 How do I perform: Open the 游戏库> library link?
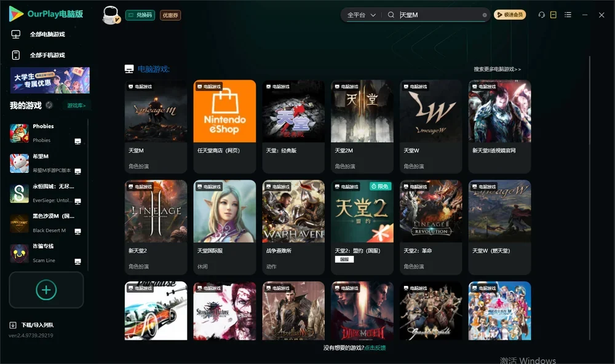pyautogui.click(x=76, y=106)
